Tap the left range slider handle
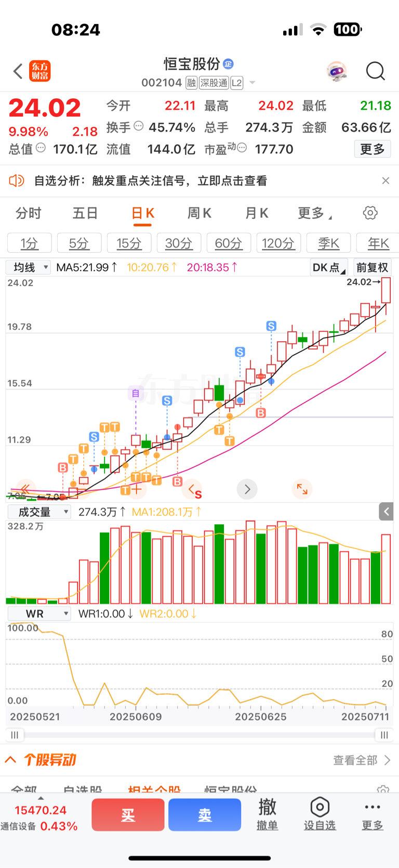The width and height of the screenshot is (399, 868). 15,735
